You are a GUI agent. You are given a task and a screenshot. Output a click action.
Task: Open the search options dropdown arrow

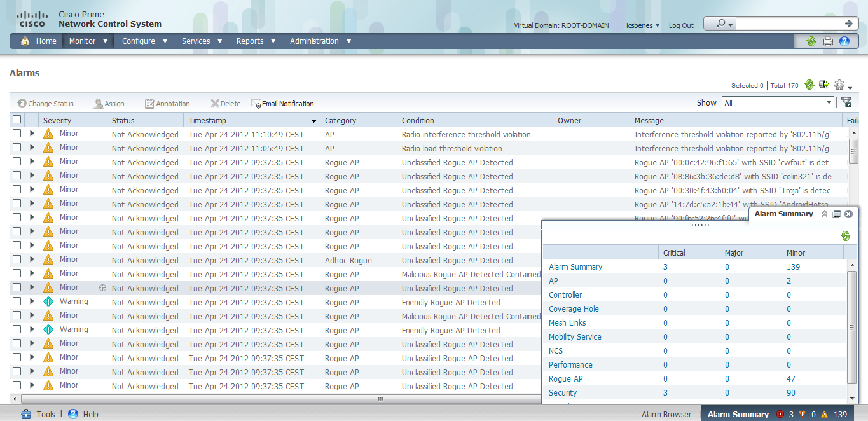coord(731,25)
